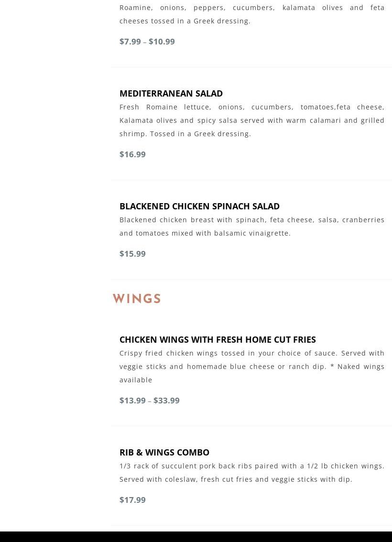Click the $16.99 Mediterranean Salad price
Image resolution: width=392 pixels, height=542 pixels.
tap(132, 154)
